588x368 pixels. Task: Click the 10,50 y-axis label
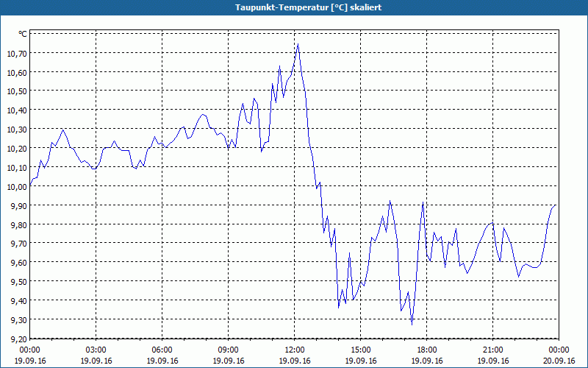pos(17,91)
